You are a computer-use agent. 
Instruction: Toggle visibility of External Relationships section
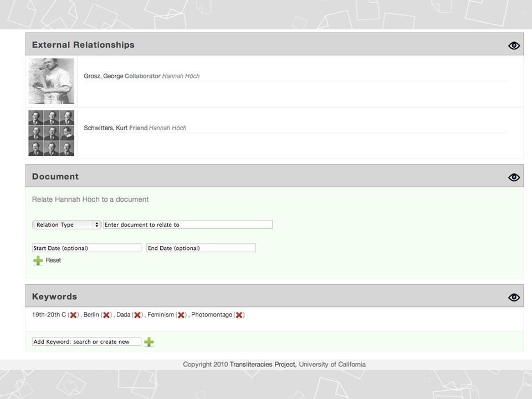[514, 45]
